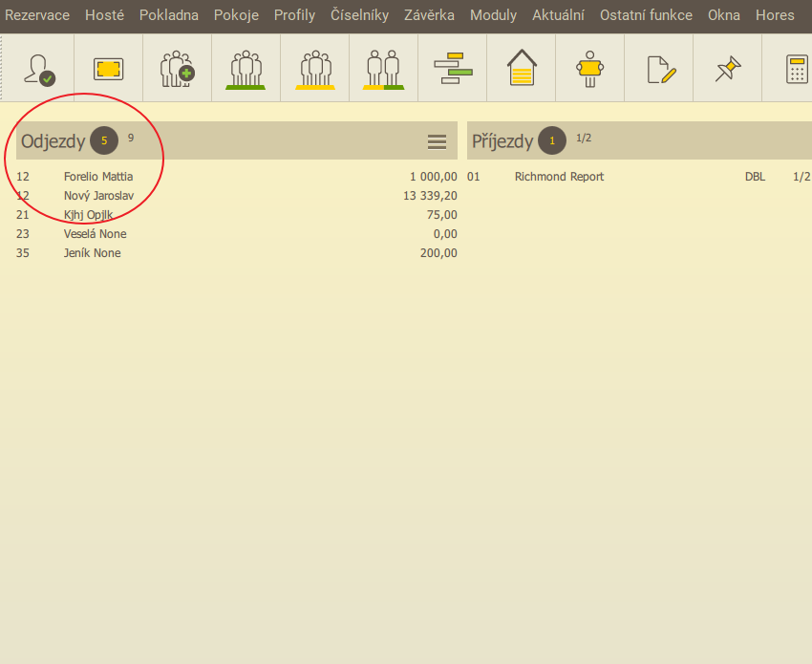Viewport: 812px width, 664px height.
Task: Click the three guests icon with green base
Action: point(246,69)
